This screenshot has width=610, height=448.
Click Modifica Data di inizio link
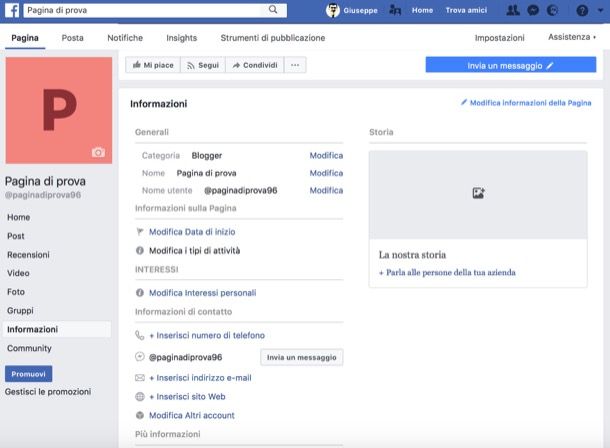(x=192, y=232)
